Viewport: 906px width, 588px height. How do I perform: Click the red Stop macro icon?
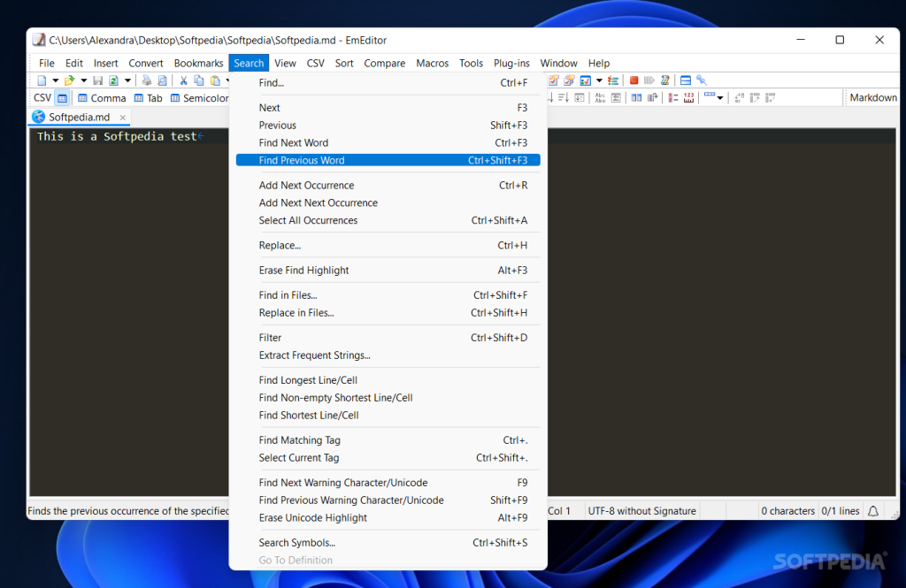(633, 80)
